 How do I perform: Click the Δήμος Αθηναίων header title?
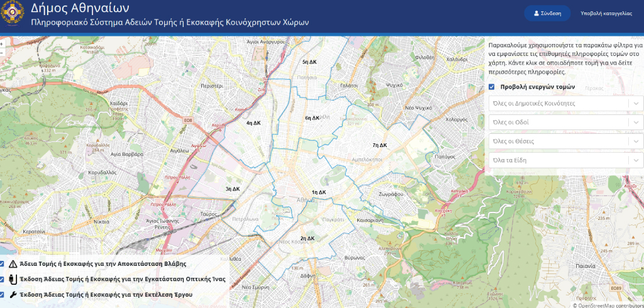point(80,8)
